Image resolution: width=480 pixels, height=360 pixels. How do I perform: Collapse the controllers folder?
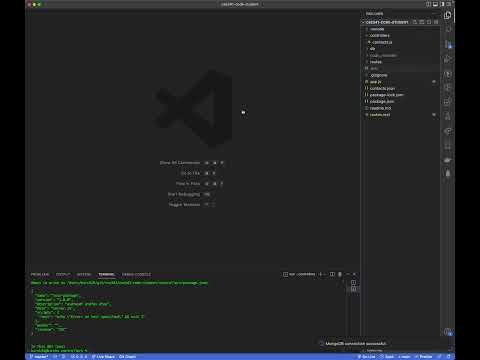pyautogui.click(x=379, y=35)
